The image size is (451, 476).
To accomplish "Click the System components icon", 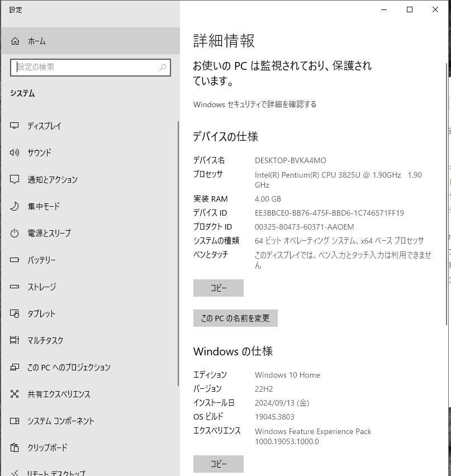I will coord(15,421).
